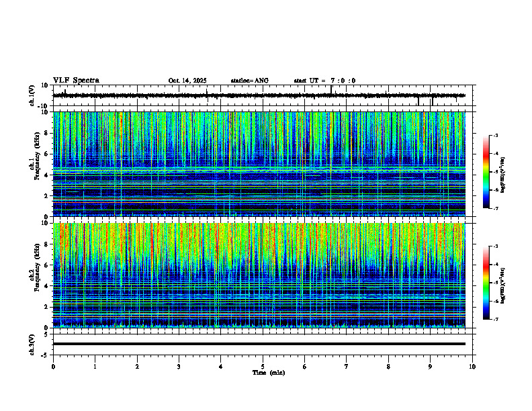Viewport: 532px width, 411px height.
Task: Click the "ch.3(V)" axis label
Action: pos(32,345)
